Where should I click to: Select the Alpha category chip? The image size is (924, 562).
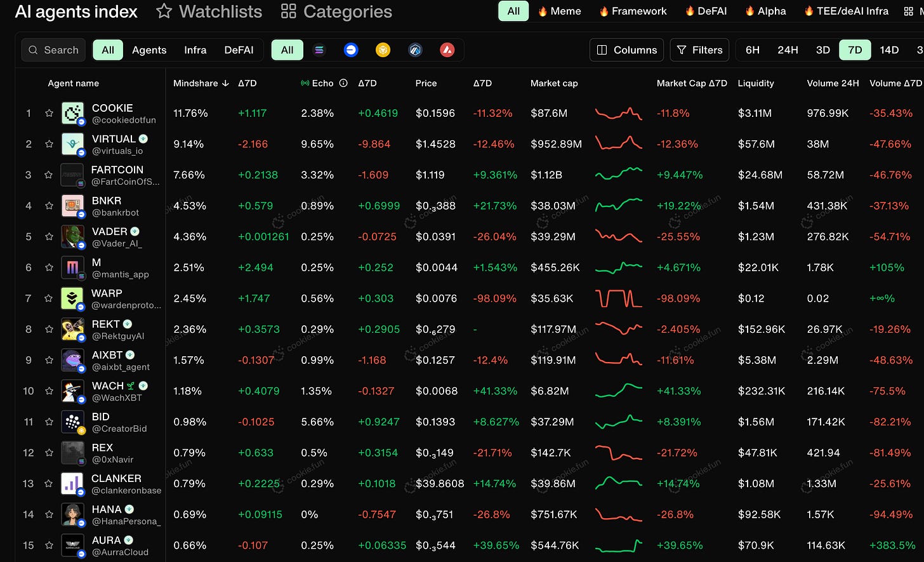pos(765,11)
